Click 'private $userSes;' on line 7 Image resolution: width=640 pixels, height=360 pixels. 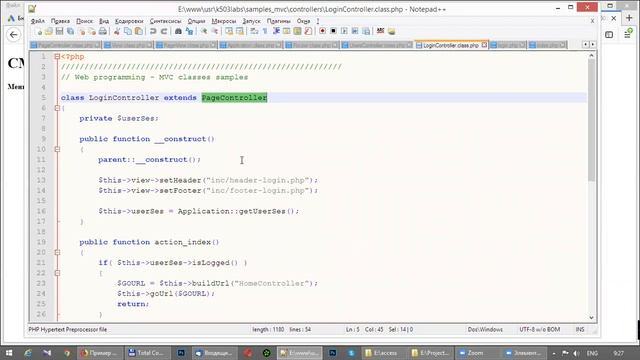pyautogui.click(x=119, y=118)
